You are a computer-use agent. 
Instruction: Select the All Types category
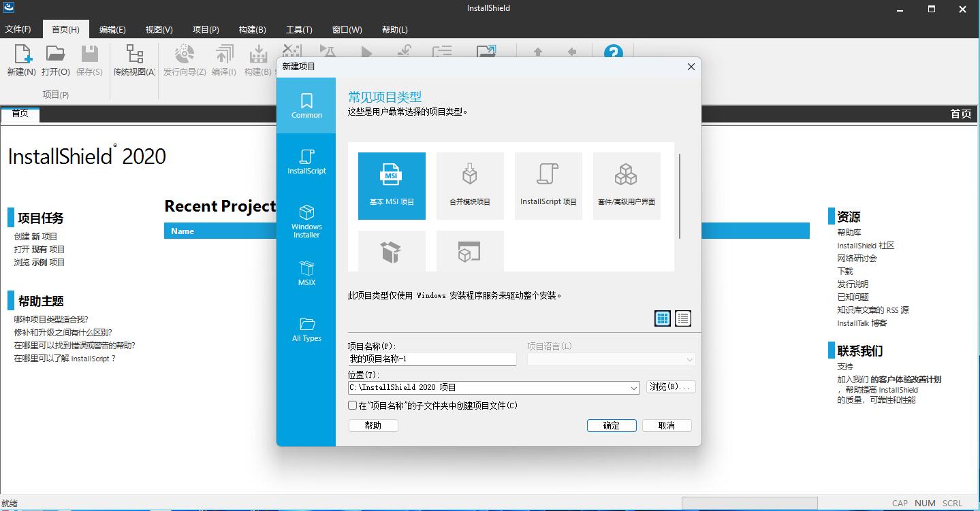(x=306, y=329)
